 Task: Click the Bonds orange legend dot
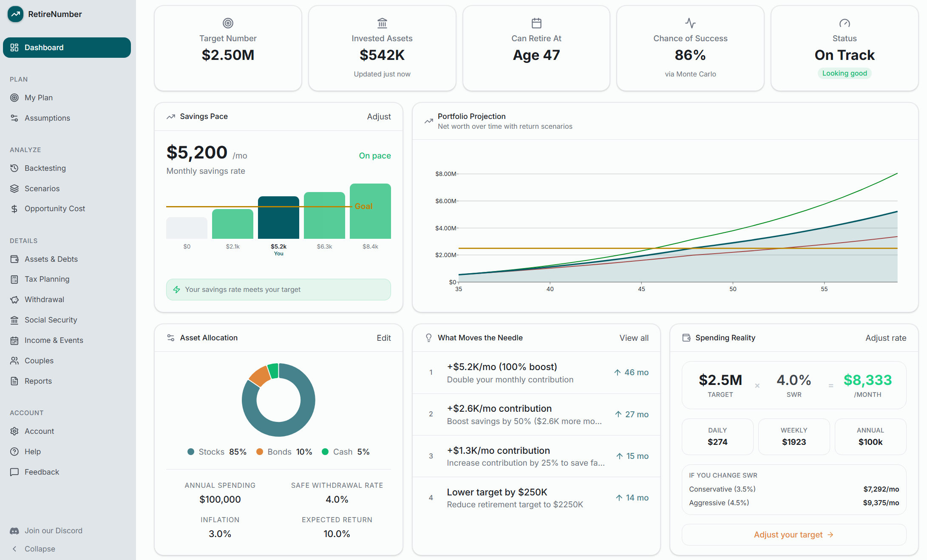pyautogui.click(x=260, y=452)
